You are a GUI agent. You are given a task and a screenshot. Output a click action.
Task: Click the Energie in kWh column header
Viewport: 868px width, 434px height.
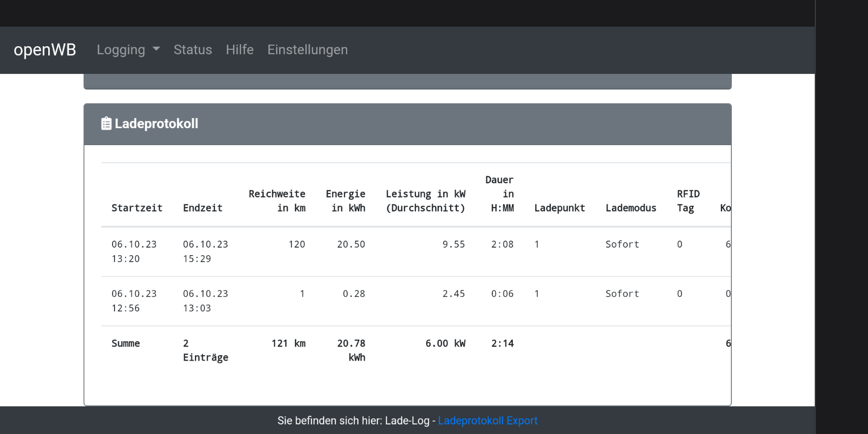[346, 201]
